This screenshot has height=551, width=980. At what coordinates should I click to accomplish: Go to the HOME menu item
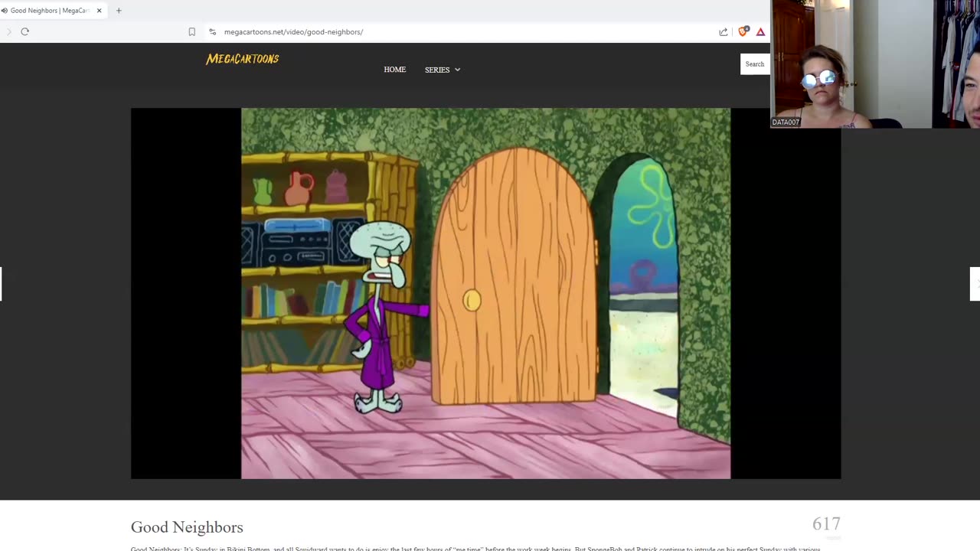395,70
